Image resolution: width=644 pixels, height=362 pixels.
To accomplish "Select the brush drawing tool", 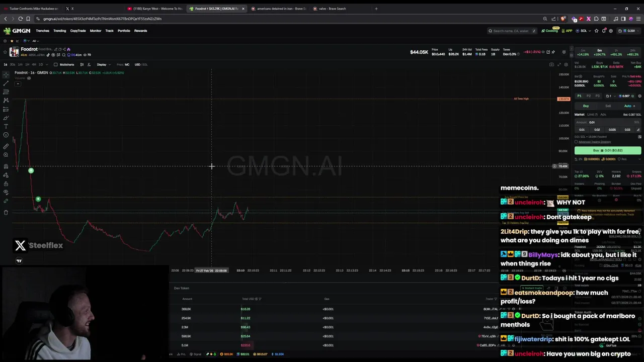I will click(6, 118).
